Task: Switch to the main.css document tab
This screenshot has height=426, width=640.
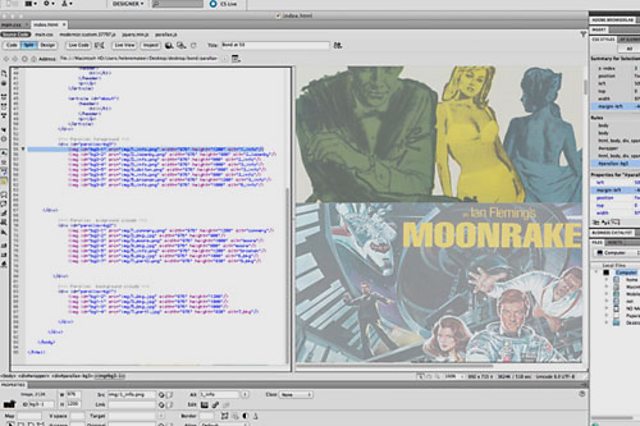Action: coord(11,25)
